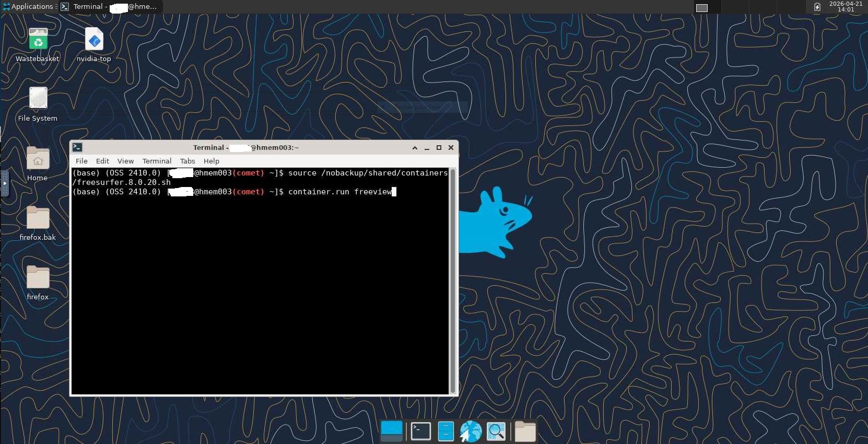Open the Tabs menu in Terminal
Viewport: 868px width, 444px height.
(187, 161)
